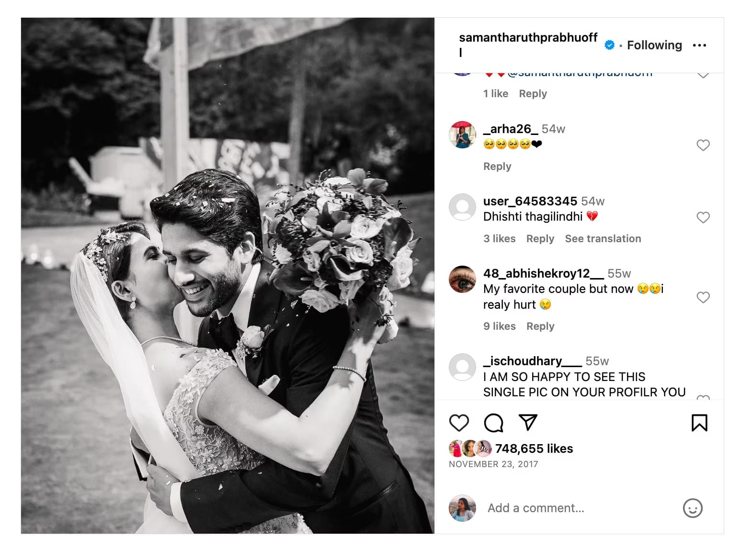View the 9 likes on abhishekroy's comment
Image resolution: width=751 pixels, height=560 pixels.
tap(500, 326)
